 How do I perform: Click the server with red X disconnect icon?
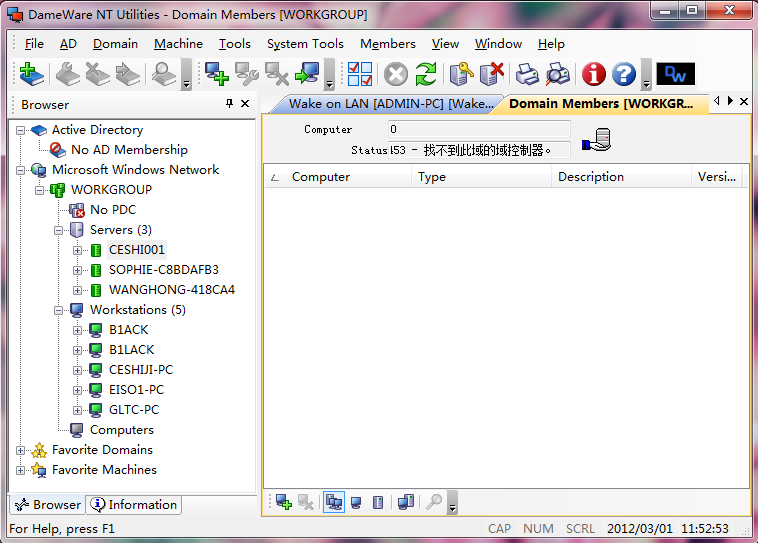pos(492,74)
